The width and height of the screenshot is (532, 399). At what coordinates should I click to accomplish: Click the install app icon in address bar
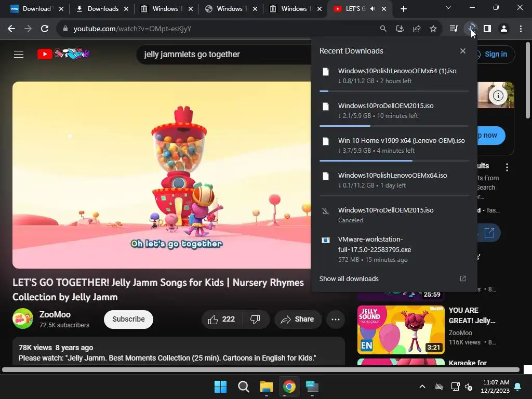click(400, 29)
